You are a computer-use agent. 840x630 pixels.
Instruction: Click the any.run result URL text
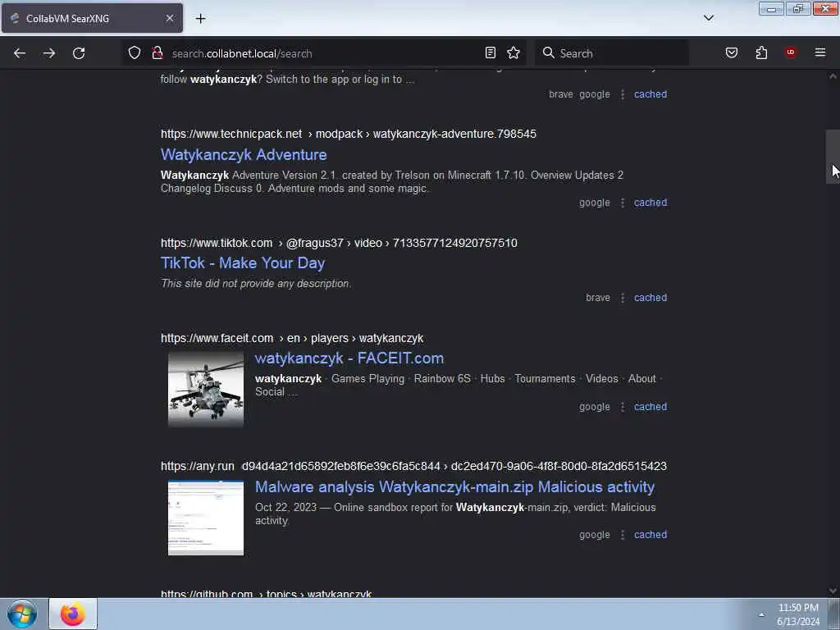point(413,467)
